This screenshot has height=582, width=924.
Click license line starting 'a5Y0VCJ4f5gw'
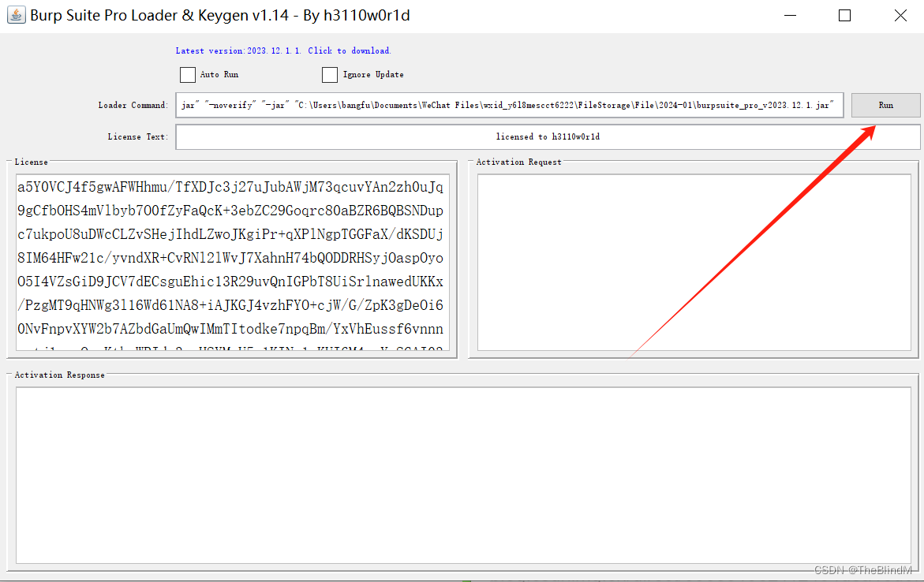click(x=230, y=188)
